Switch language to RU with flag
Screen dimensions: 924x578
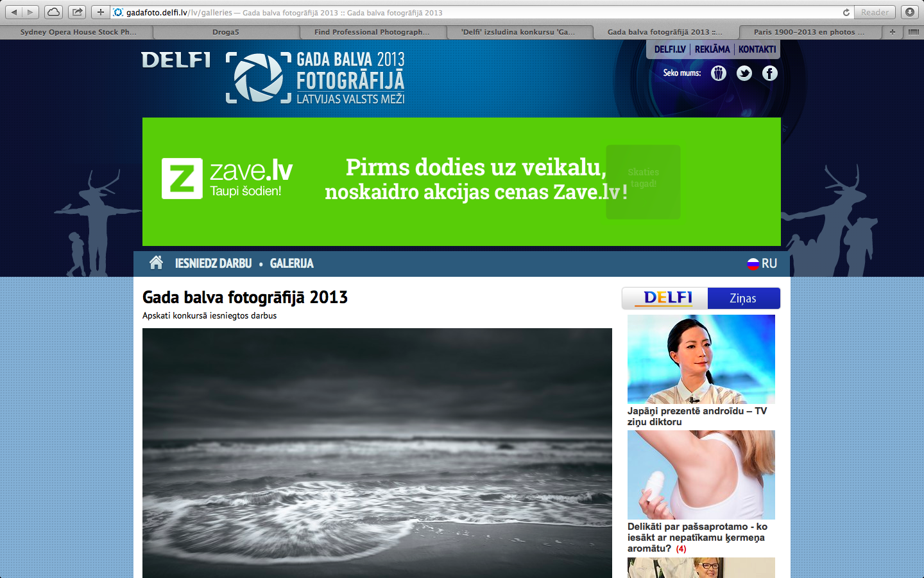[762, 263]
